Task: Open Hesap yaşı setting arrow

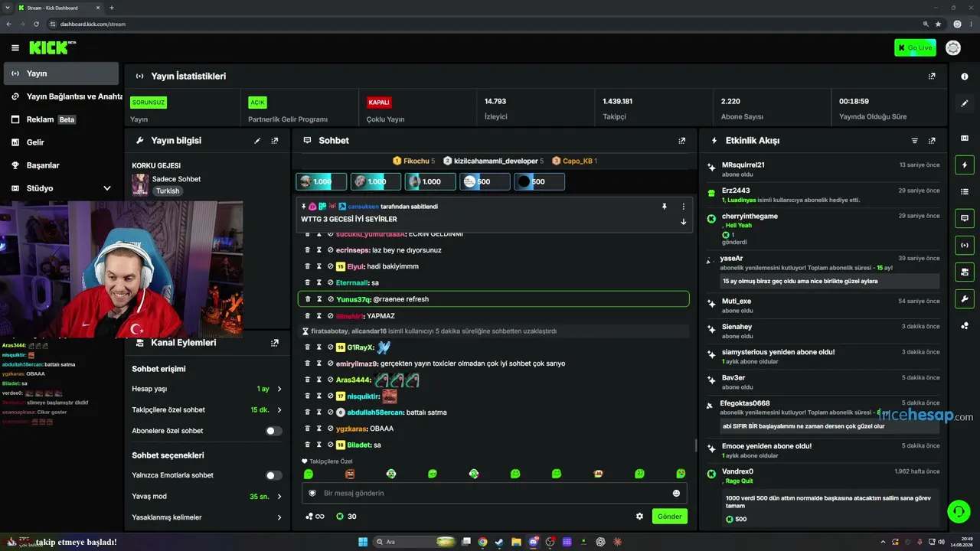Action: [279, 389]
